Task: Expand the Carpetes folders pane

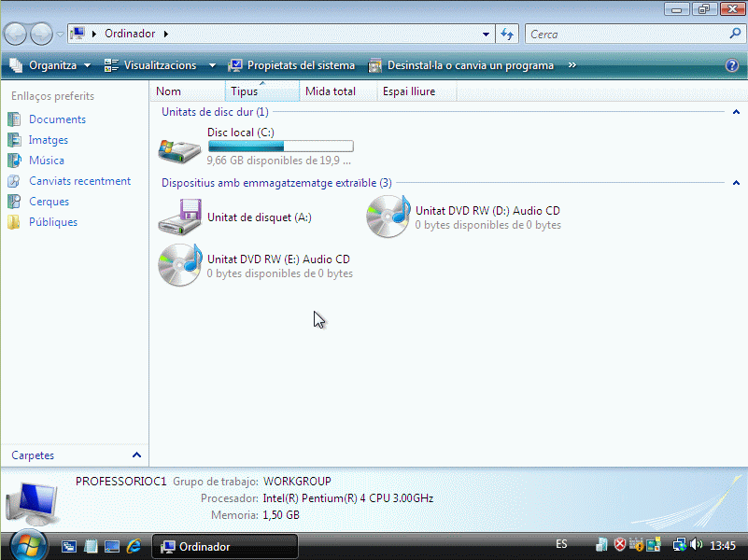Action: [x=137, y=455]
